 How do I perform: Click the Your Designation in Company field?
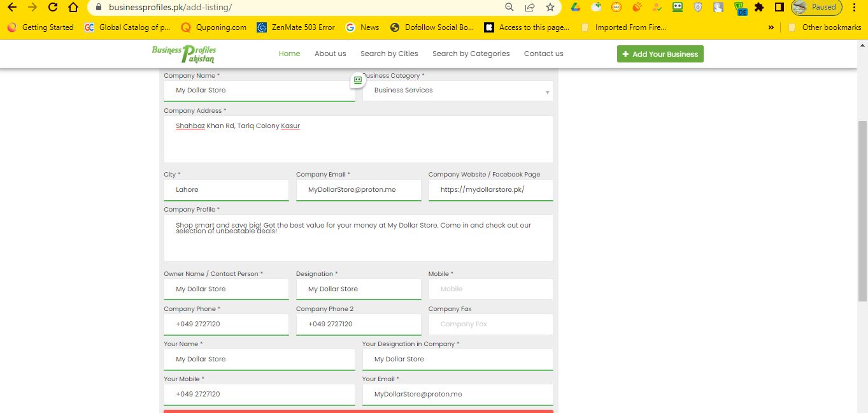pos(458,359)
